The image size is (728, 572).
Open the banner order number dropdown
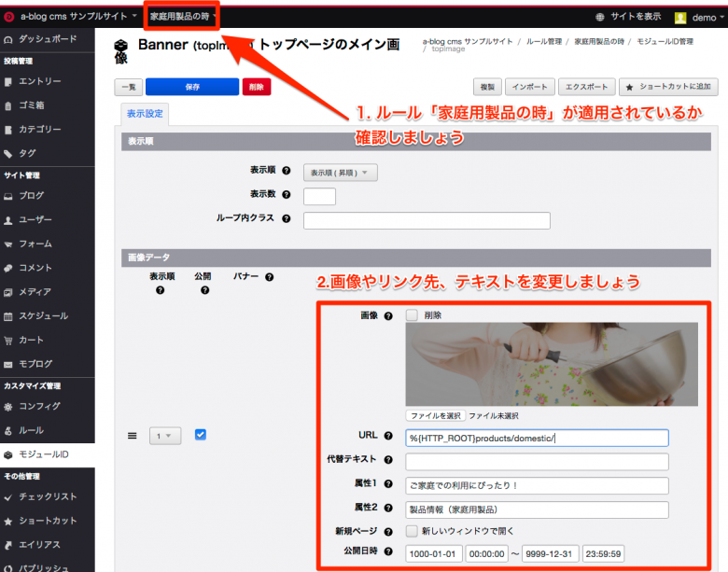[x=165, y=436]
